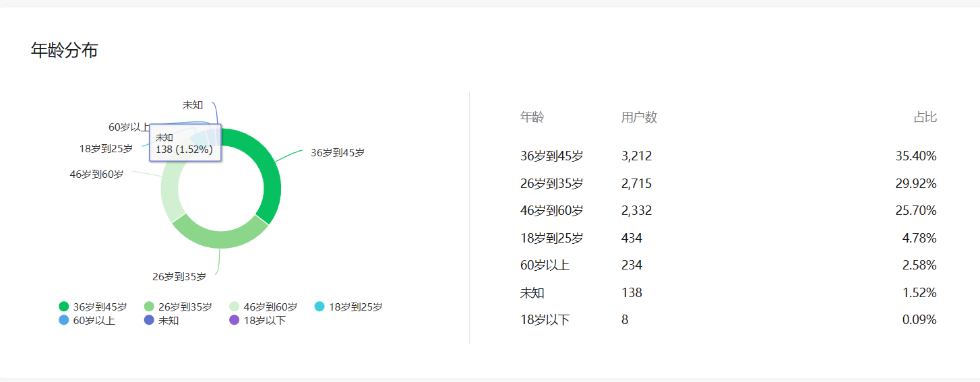The image size is (980, 382).
Task: Click the 占比 column header
Action: 925,117
